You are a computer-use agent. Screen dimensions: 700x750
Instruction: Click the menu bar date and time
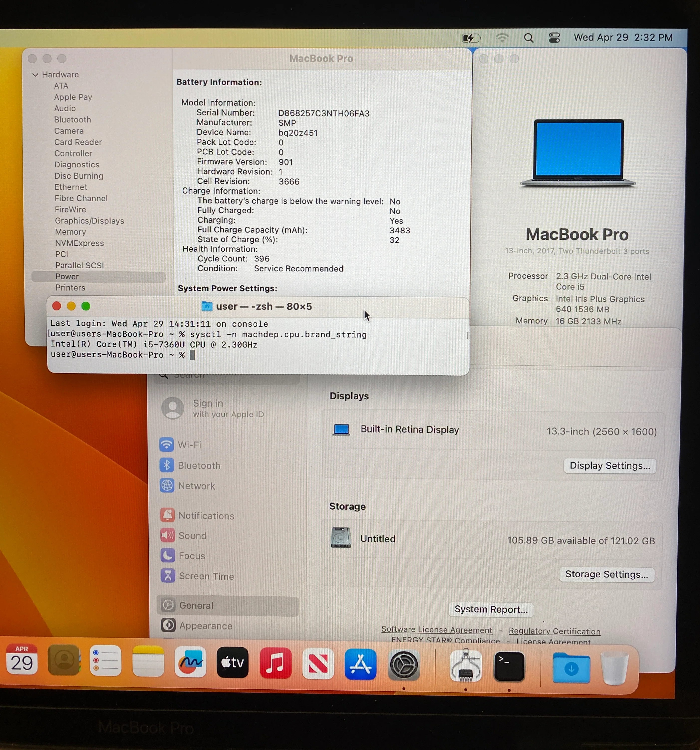point(623,38)
